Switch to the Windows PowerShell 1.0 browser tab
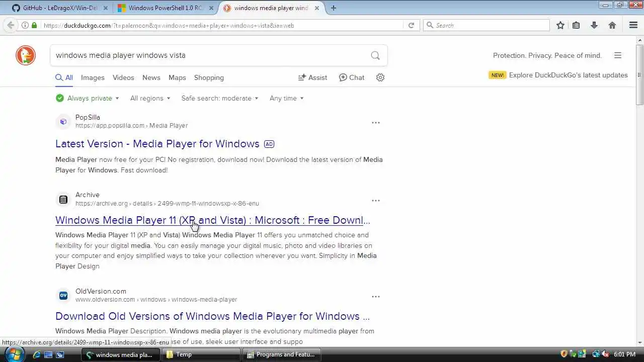644x362 pixels. [x=165, y=8]
